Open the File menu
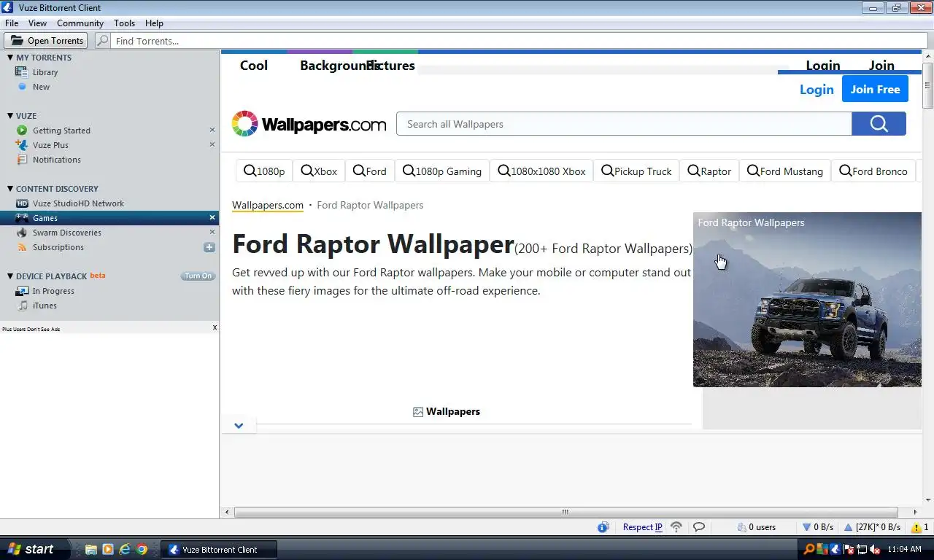934x560 pixels. click(x=12, y=23)
